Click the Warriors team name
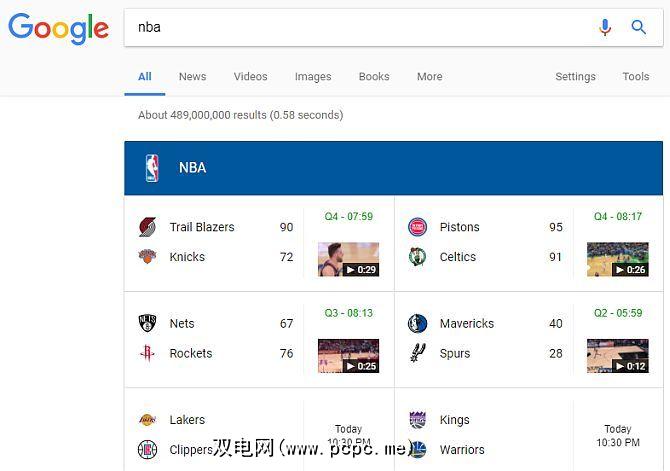Screen dimensions: 670x471 point(462,450)
